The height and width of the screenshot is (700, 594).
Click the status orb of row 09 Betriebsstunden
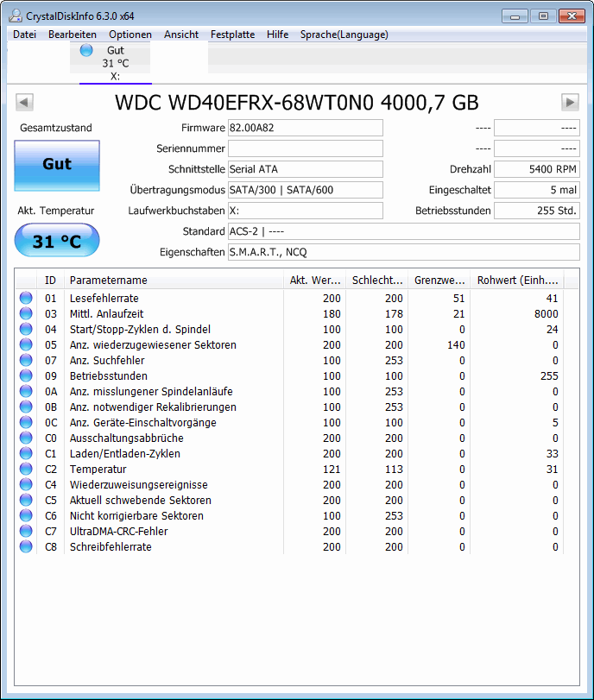click(26, 375)
